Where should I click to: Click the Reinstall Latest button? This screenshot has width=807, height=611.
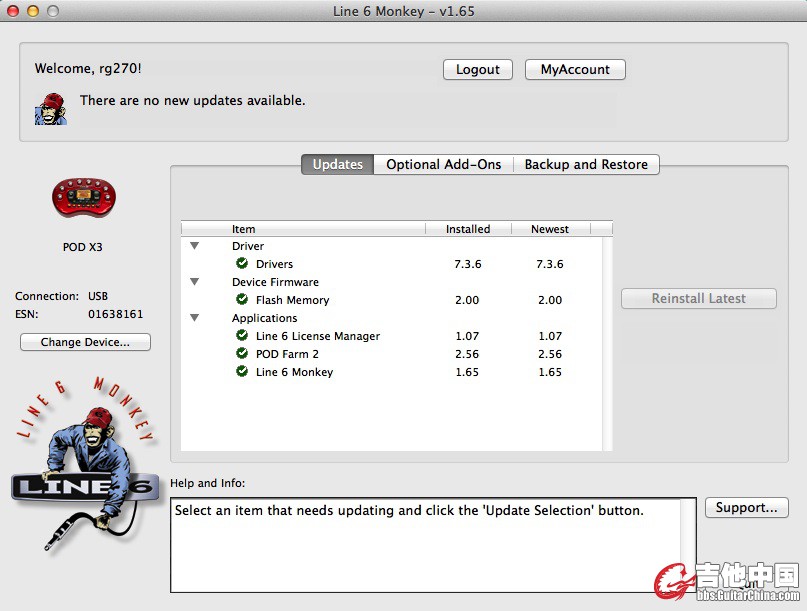click(x=698, y=299)
